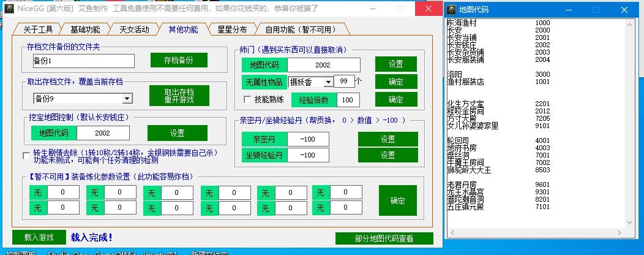Click the 存档备份 button
Viewport: 644px width, 255px height.
point(179,60)
